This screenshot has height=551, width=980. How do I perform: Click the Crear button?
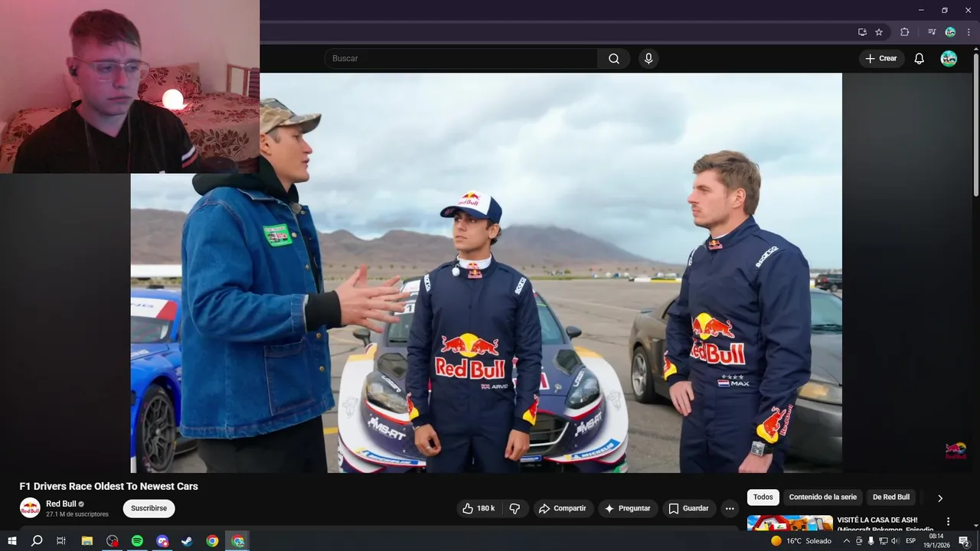881,59
